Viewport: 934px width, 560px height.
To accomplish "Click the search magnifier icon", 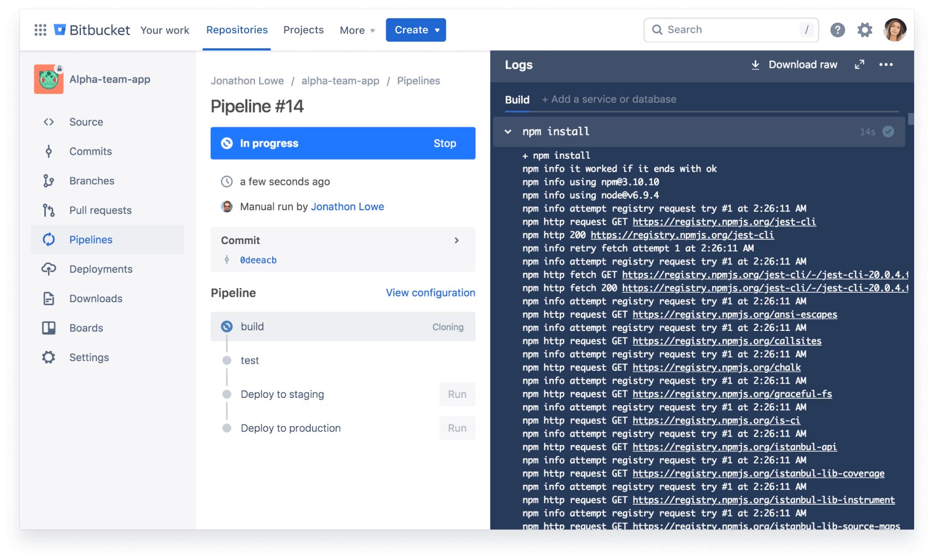I will (x=657, y=30).
